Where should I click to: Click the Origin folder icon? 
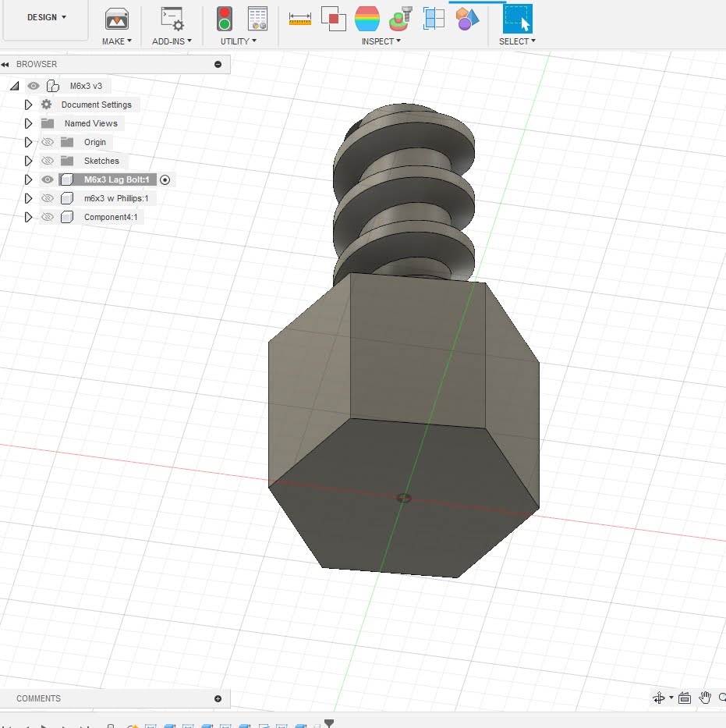(x=67, y=142)
